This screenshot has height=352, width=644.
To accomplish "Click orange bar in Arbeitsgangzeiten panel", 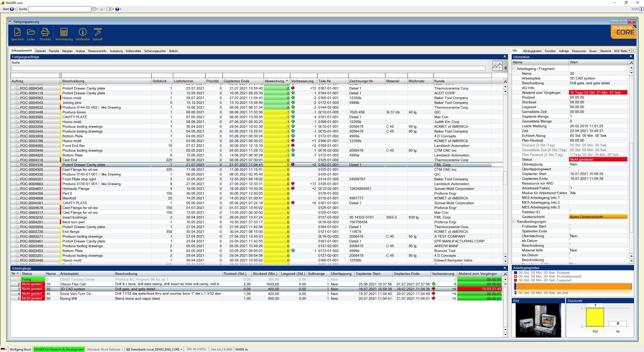I will click(x=573, y=287).
